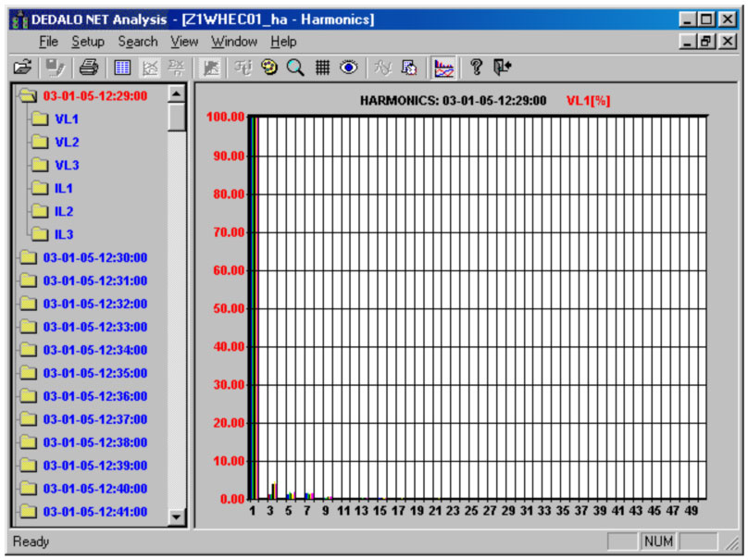
Task: Select the IL3 tree item
Action: pyautogui.click(x=64, y=234)
